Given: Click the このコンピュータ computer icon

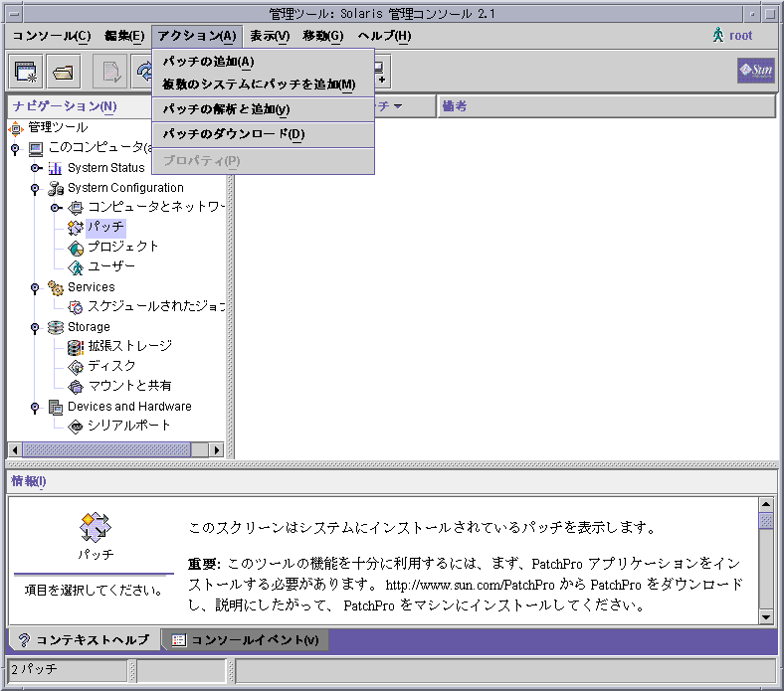Looking at the screenshot, I should pyautogui.click(x=36, y=148).
